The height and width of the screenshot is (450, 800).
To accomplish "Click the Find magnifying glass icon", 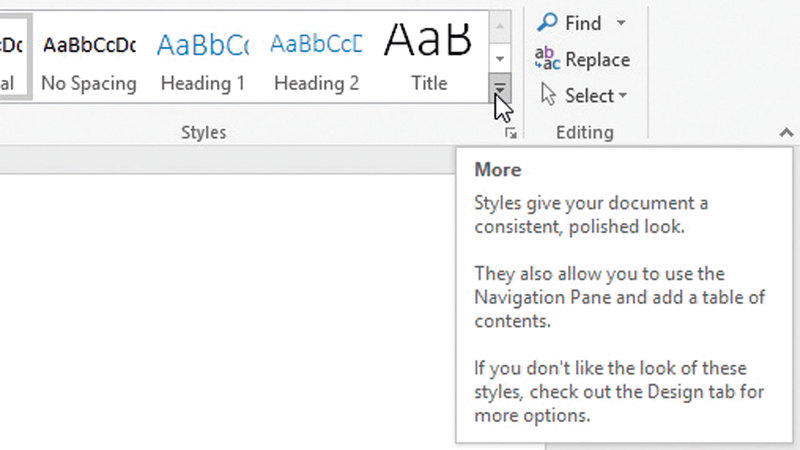I will 548,23.
